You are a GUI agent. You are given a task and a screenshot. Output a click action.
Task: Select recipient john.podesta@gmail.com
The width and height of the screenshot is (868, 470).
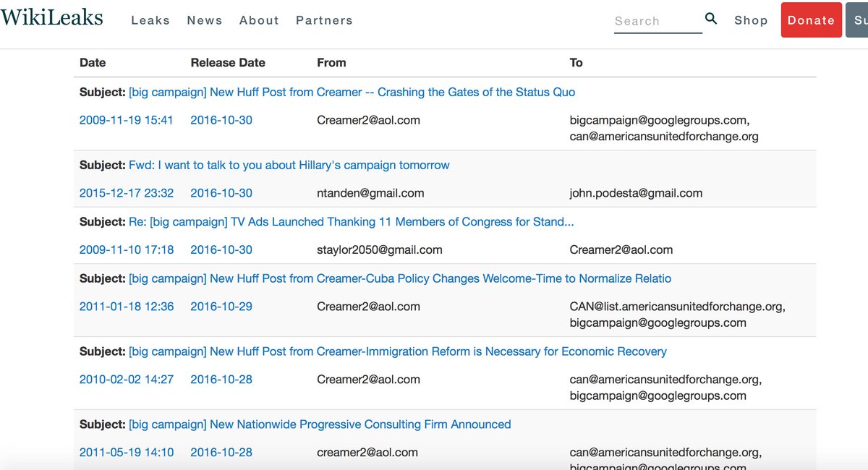click(x=636, y=193)
